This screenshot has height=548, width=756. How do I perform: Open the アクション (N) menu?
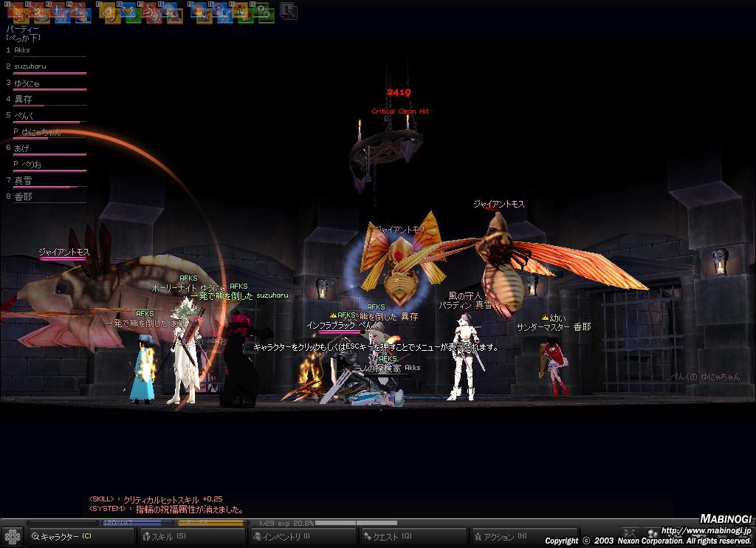coord(525,536)
